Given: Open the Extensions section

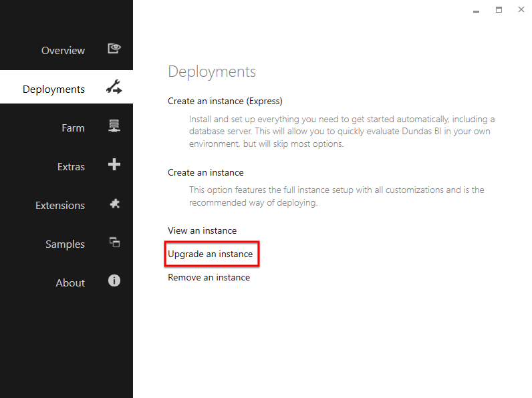Looking at the screenshot, I should click(x=60, y=206).
